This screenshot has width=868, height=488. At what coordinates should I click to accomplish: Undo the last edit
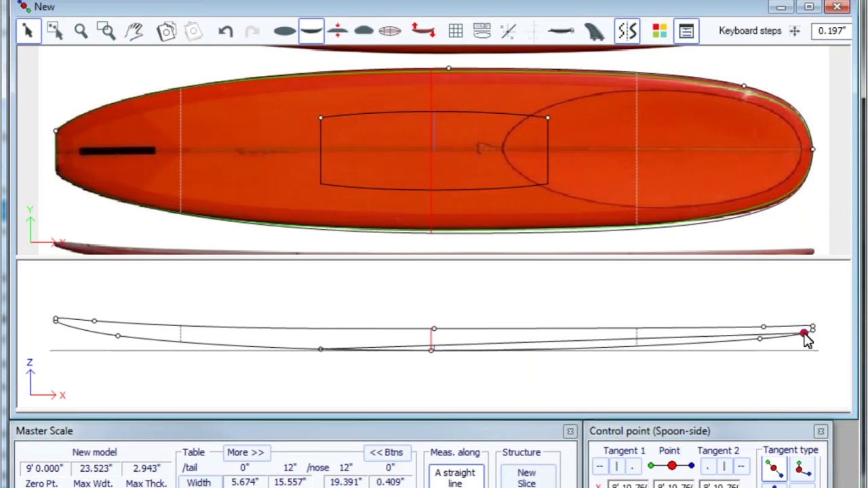(x=226, y=31)
